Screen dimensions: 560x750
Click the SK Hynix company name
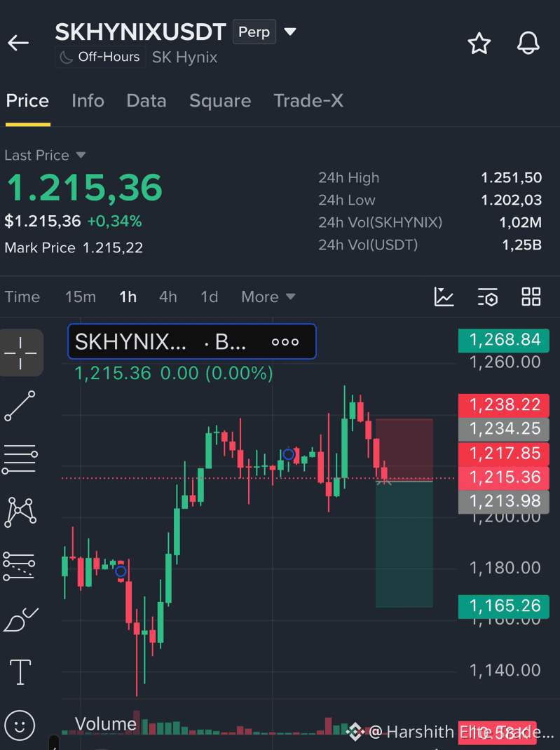coord(184,57)
